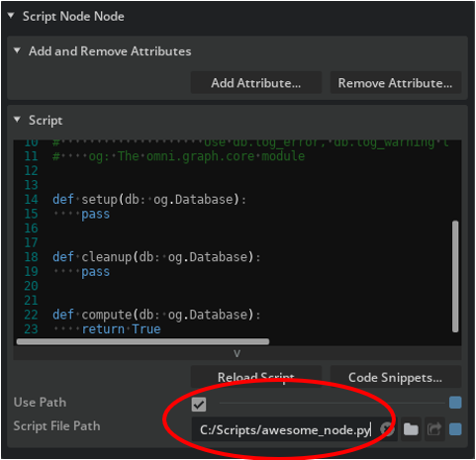The height and width of the screenshot is (460, 476).
Task: Click line 14 def setup code
Action: (x=149, y=200)
